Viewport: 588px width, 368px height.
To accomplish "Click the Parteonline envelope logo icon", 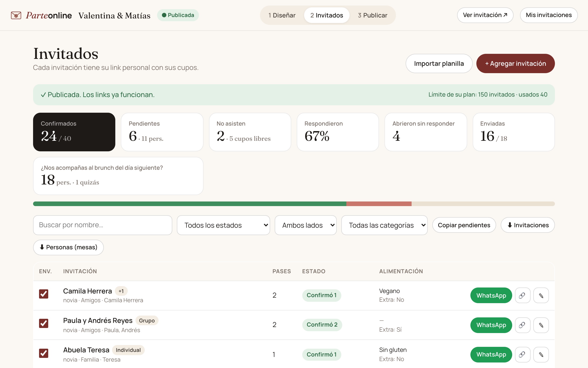I will point(16,15).
